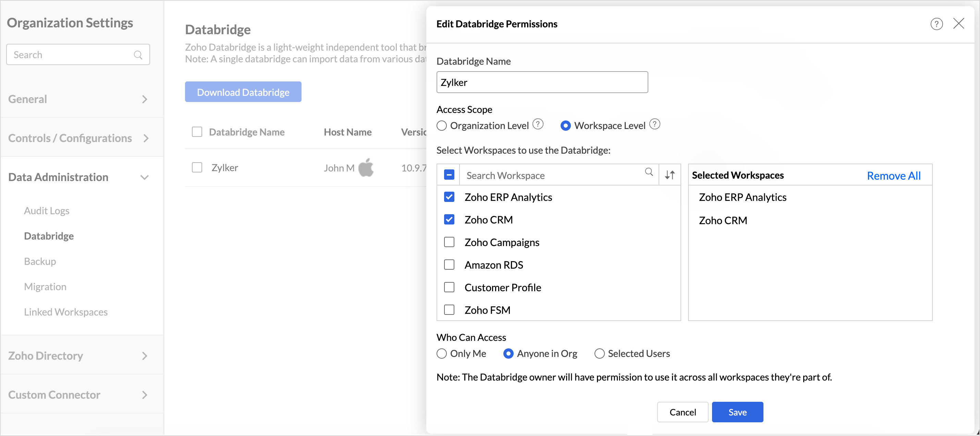Click the Apple OS icon beside John M
This screenshot has height=436, width=980.
366,168
